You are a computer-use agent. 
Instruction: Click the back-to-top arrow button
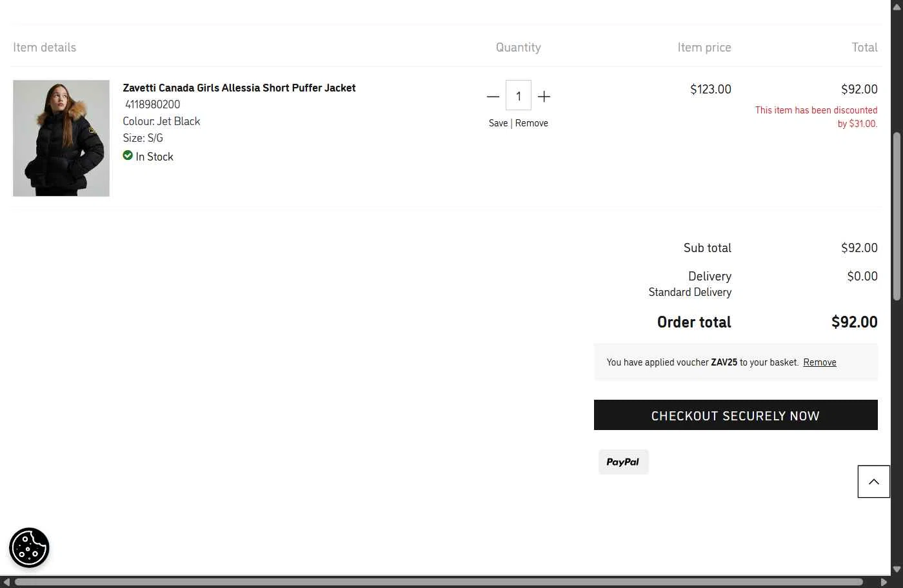tap(873, 482)
